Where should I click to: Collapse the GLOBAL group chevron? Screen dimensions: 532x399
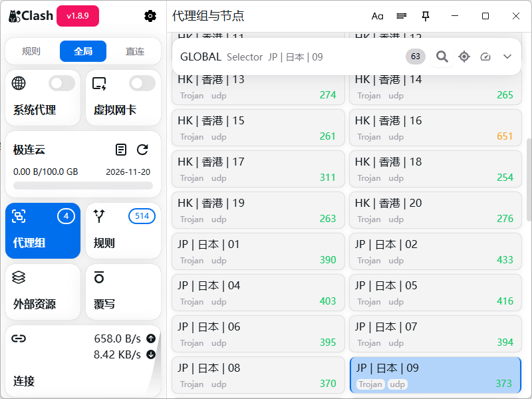(x=507, y=57)
